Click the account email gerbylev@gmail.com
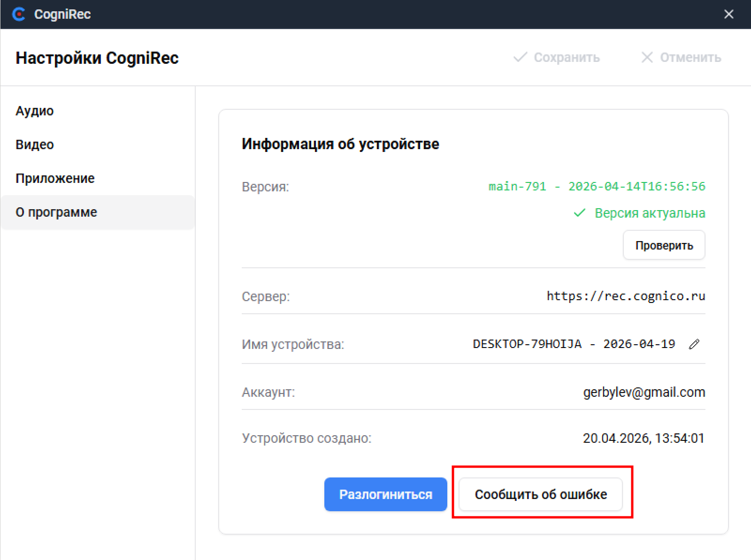This screenshot has width=751, height=560. (x=644, y=392)
